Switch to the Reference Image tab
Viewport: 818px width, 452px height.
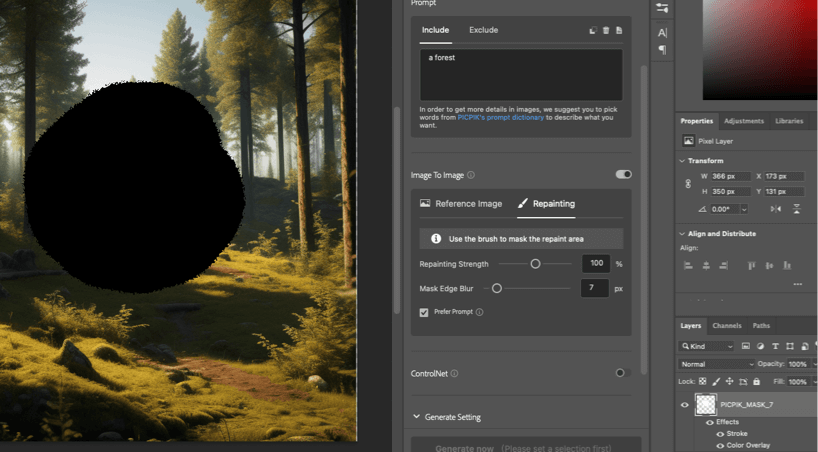click(x=461, y=204)
